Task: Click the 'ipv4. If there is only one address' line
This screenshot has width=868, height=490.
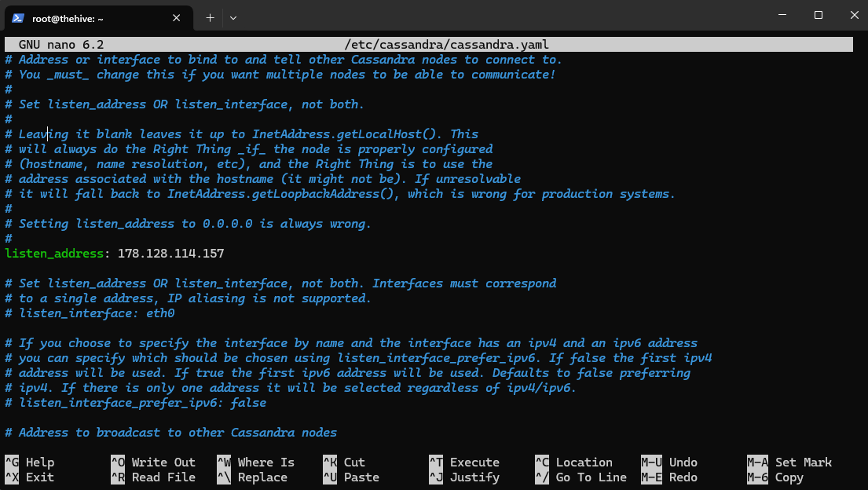Action: point(291,388)
